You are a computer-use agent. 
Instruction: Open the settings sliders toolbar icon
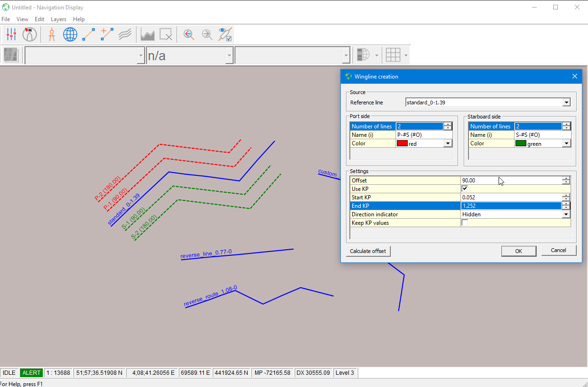pos(11,34)
